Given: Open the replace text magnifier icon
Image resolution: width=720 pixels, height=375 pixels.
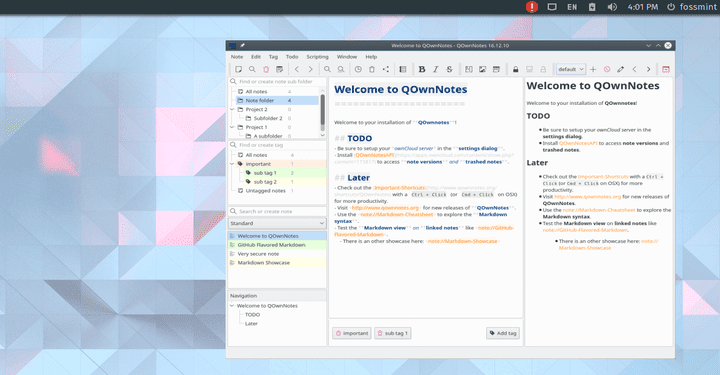Looking at the screenshot, I should (x=341, y=69).
